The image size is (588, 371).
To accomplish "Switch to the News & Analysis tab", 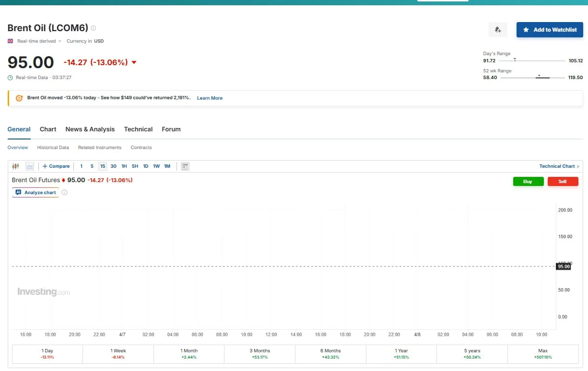I will (x=90, y=129).
